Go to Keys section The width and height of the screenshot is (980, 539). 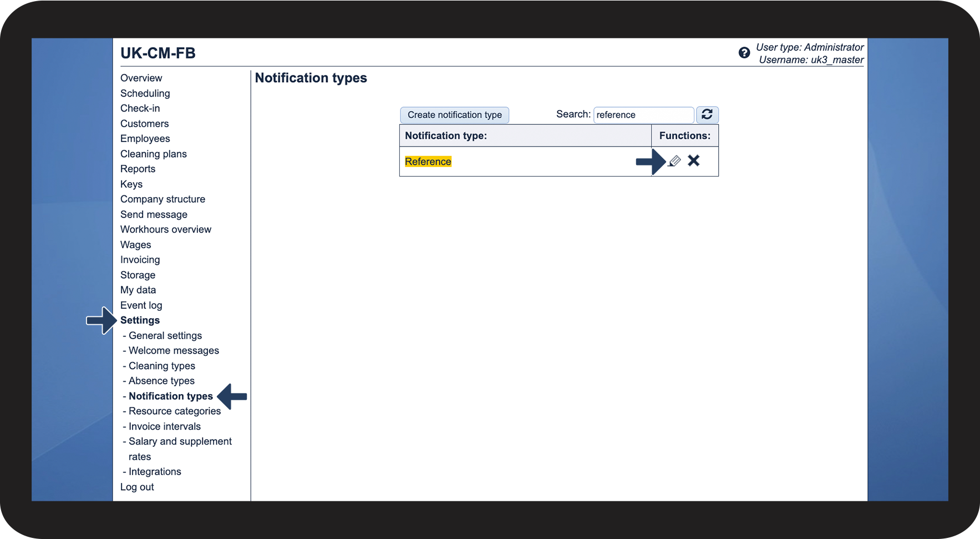pyautogui.click(x=131, y=184)
